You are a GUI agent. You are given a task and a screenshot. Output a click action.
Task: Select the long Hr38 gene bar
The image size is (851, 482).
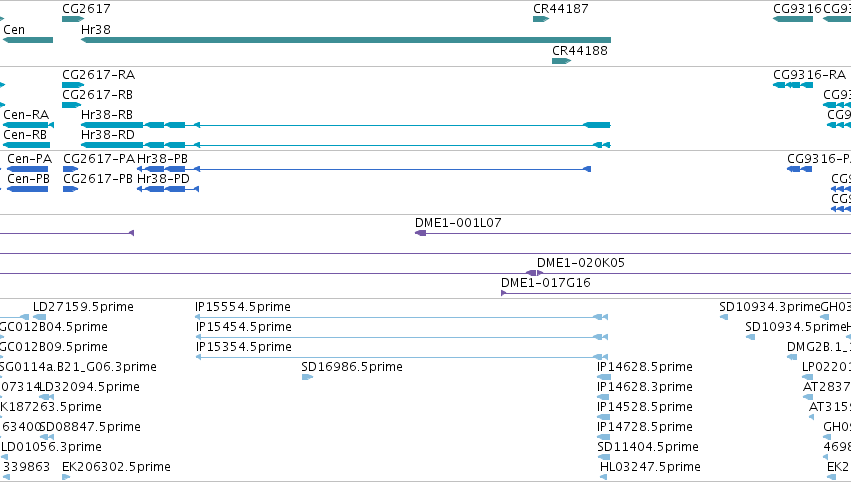coord(346,40)
